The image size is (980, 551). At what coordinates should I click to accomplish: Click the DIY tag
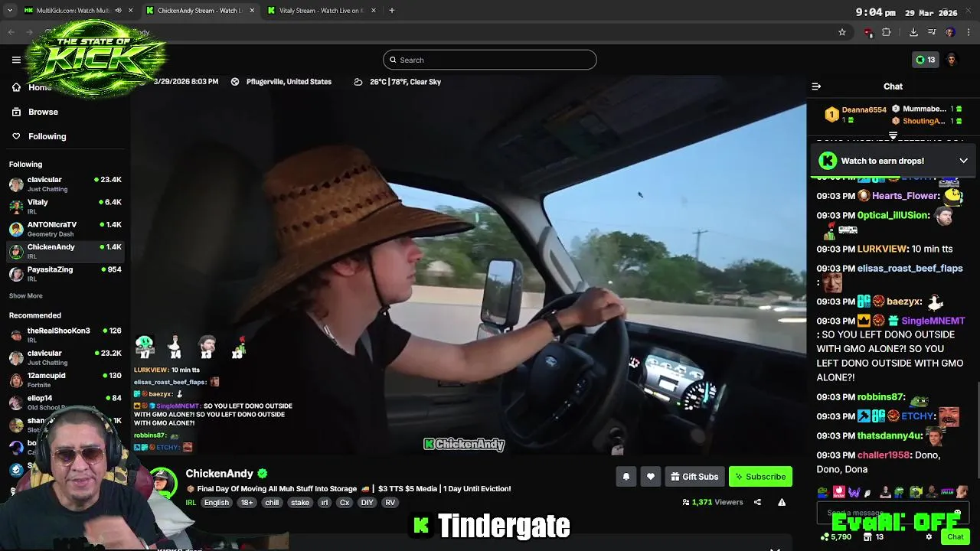point(367,503)
